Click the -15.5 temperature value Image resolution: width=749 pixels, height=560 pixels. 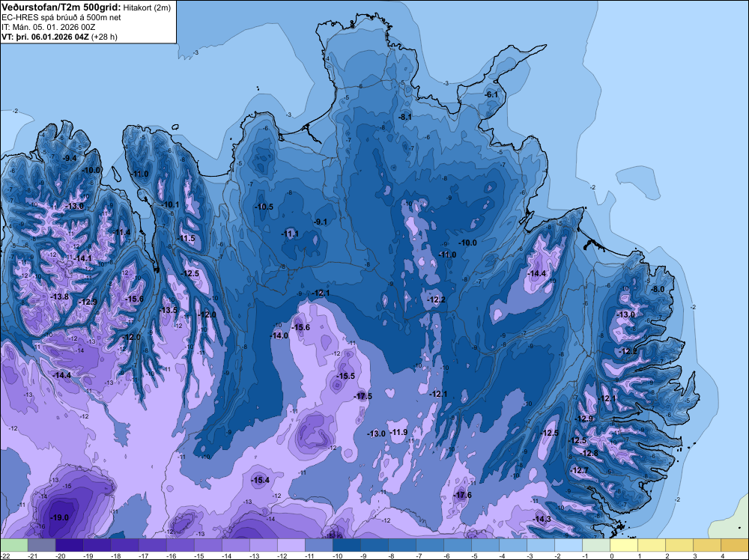[346, 376]
